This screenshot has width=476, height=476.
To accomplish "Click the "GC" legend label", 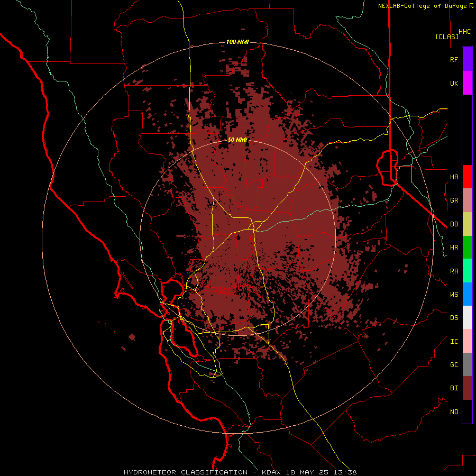I will [x=454, y=365].
